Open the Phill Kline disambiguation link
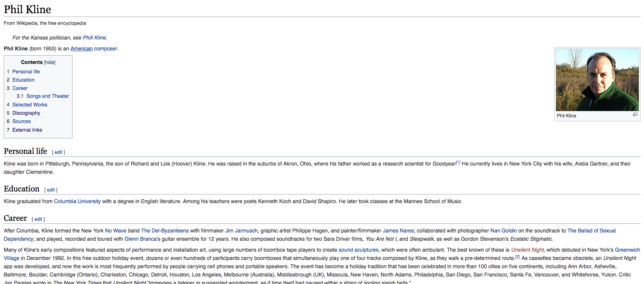 [x=94, y=38]
